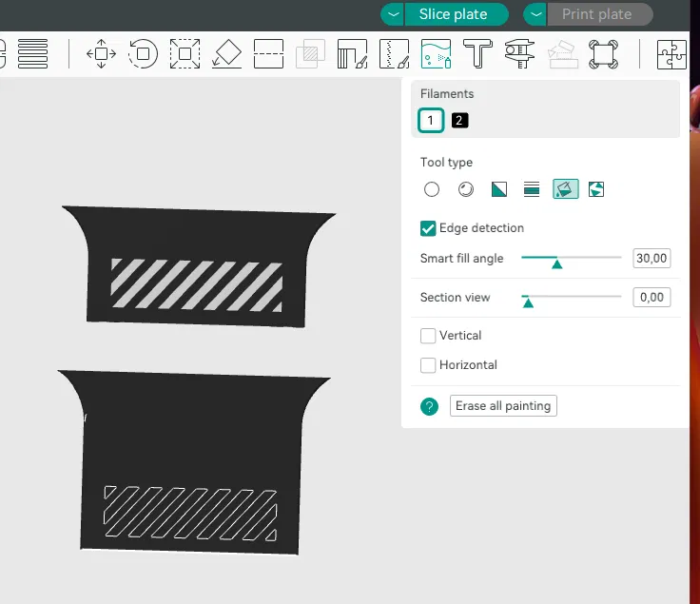Viewport: 700px width, 604px height.
Task: Open the Support painting tool
Action: point(352,54)
